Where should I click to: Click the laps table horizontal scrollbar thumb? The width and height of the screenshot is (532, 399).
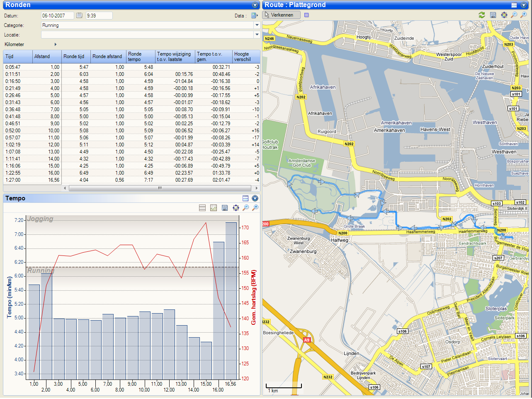160,188
